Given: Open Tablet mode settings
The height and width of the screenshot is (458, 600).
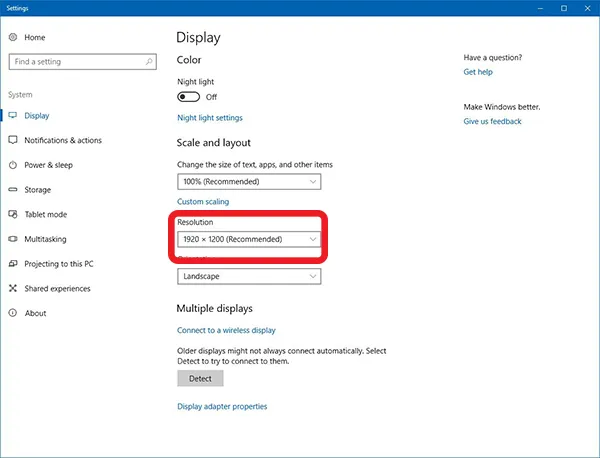Looking at the screenshot, I should tap(46, 214).
